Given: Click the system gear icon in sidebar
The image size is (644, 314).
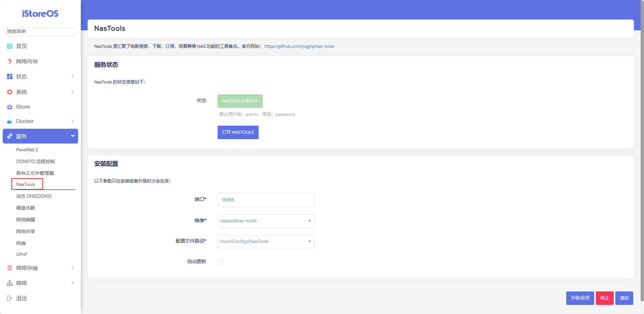Looking at the screenshot, I should pos(10,92).
